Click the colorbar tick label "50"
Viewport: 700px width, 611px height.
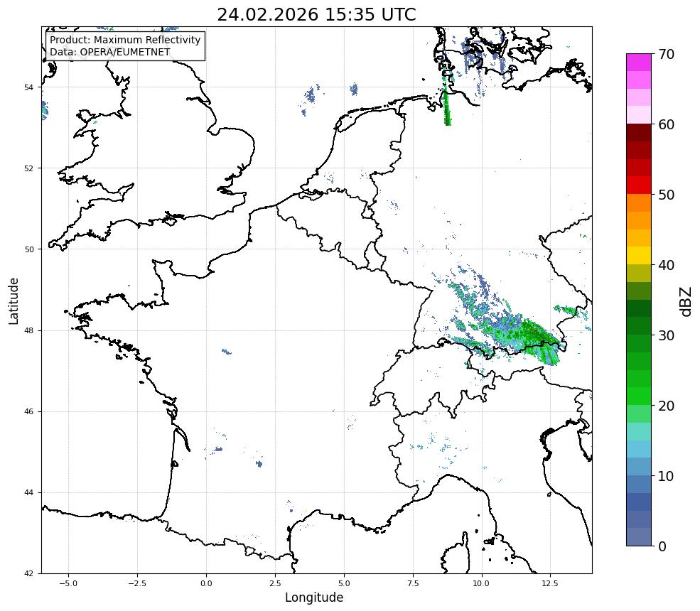pyautogui.click(x=666, y=195)
